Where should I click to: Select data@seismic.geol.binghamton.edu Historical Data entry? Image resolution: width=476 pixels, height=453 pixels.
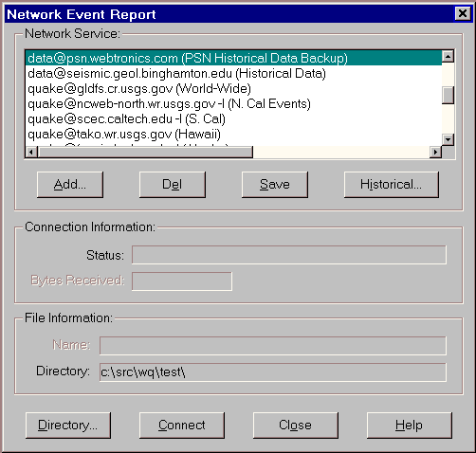(233, 73)
